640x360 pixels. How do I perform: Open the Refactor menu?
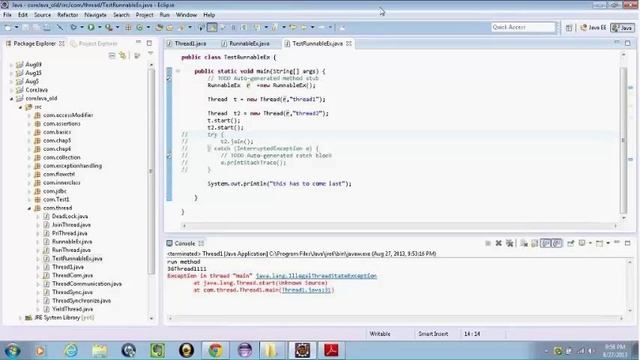[68, 15]
